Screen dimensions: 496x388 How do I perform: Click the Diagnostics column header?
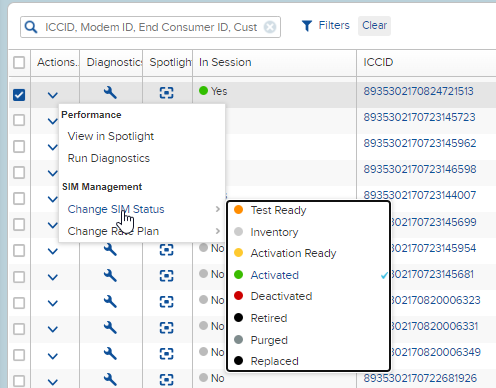(114, 62)
